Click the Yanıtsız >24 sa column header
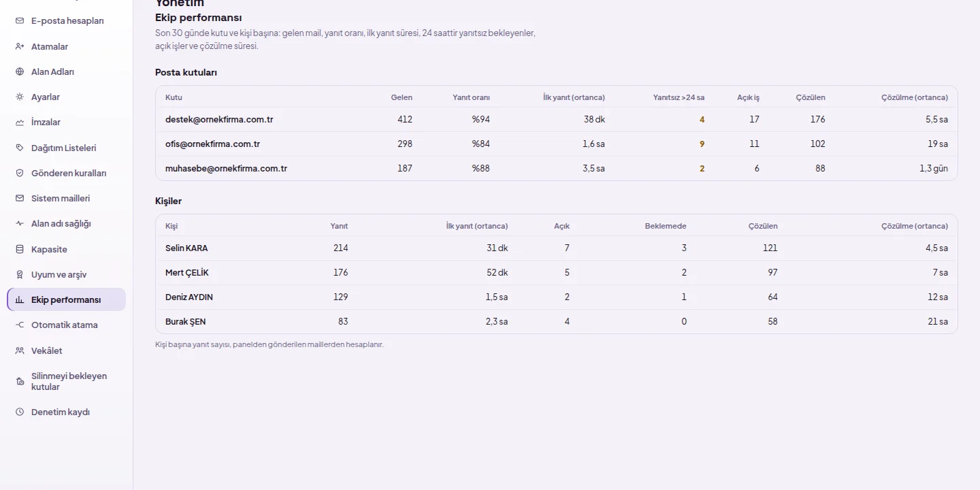The height and width of the screenshot is (490, 980). click(679, 97)
